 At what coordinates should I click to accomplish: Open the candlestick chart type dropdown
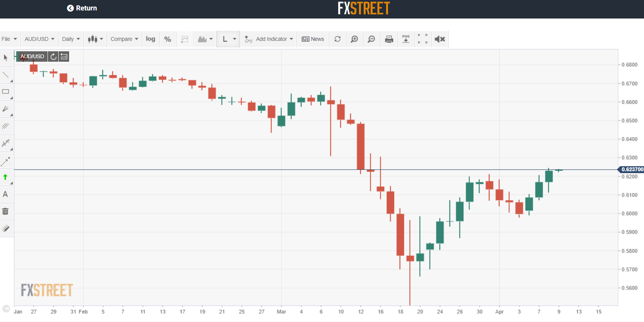coord(95,39)
